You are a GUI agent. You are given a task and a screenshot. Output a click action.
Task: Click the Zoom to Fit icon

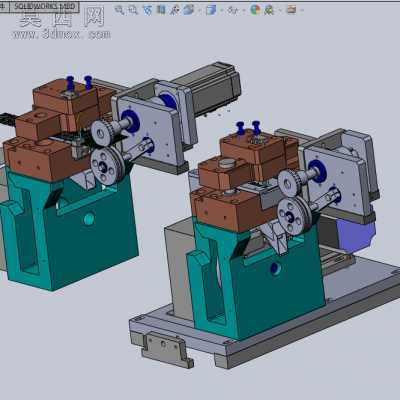pos(119,10)
